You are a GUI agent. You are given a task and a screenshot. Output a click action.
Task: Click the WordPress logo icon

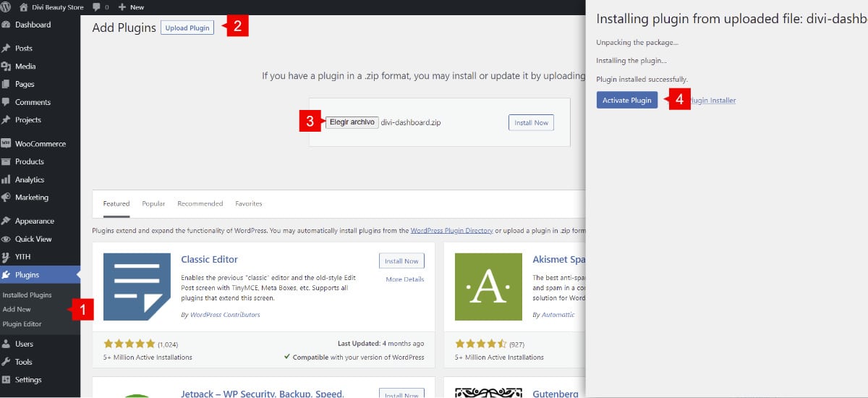pos(7,7)
